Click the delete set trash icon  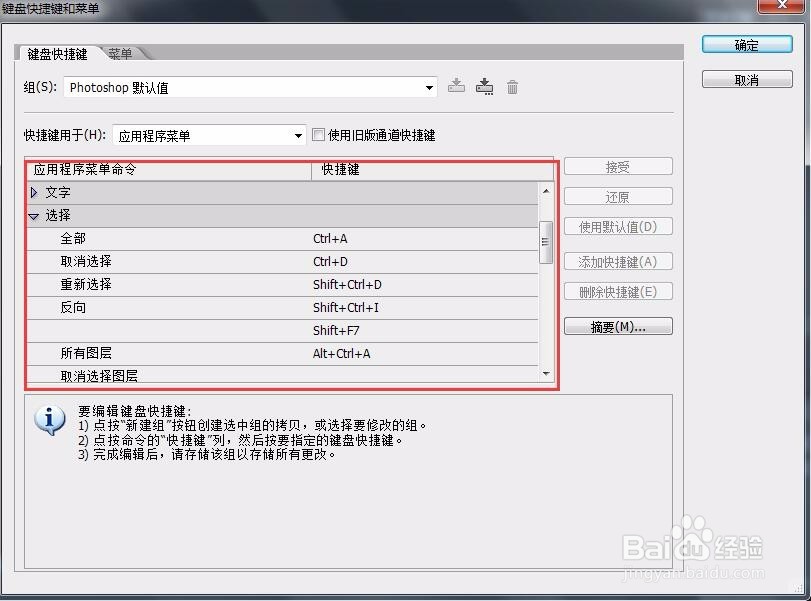[512, 87]
